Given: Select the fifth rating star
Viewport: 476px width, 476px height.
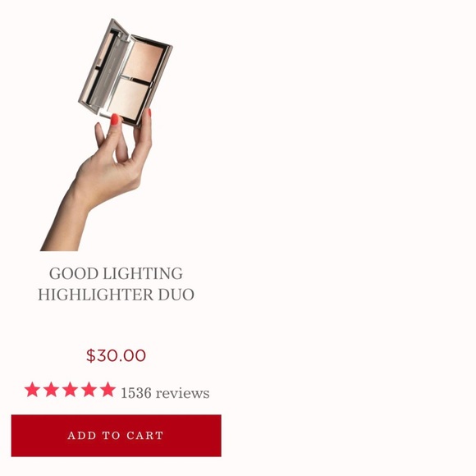Looking at the screenshot, I should 108,390.
